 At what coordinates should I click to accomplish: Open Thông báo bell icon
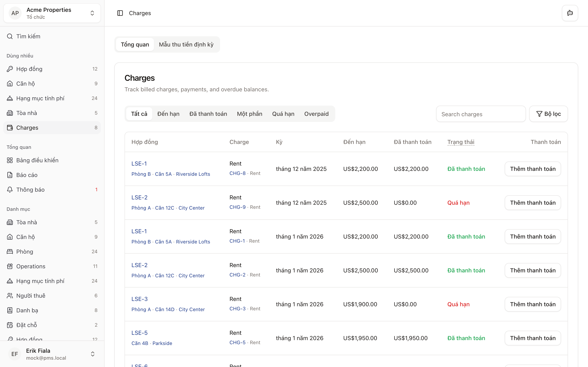(10, 190)
